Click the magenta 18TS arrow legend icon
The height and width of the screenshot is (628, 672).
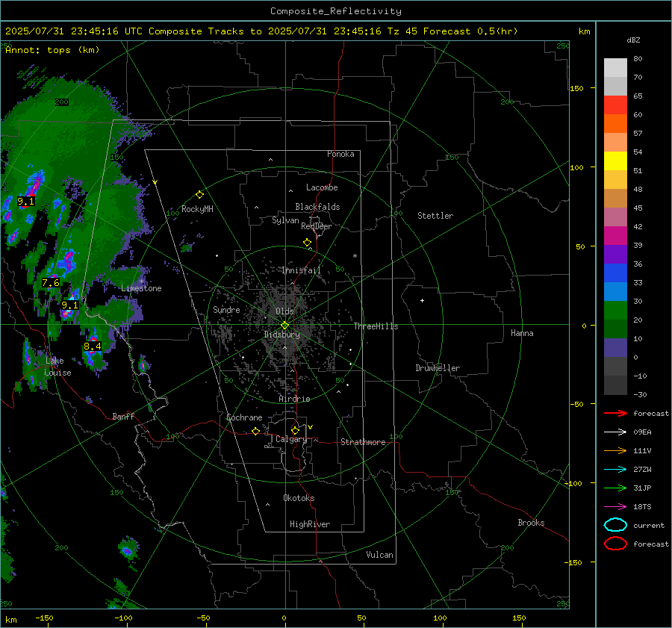[615, 507]
